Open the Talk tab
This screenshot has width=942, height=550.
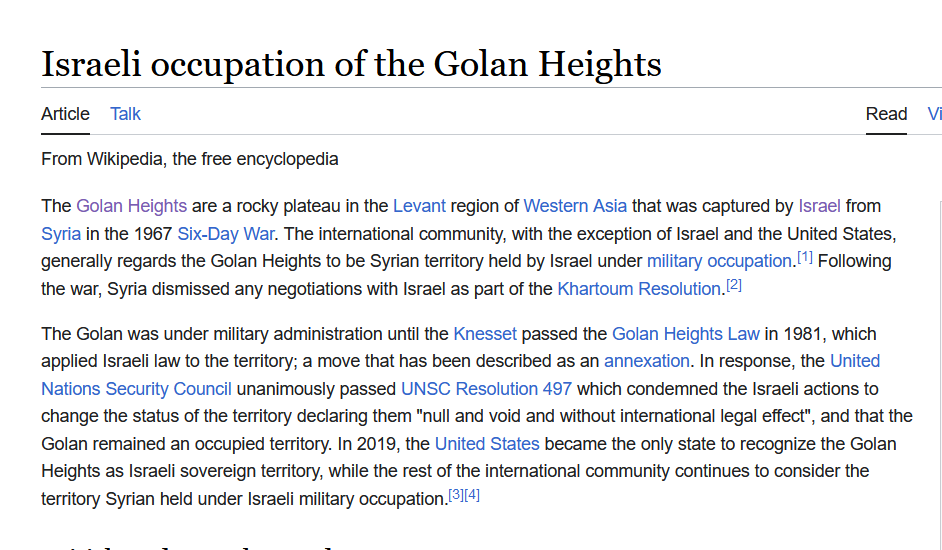(x=125, y=114)
